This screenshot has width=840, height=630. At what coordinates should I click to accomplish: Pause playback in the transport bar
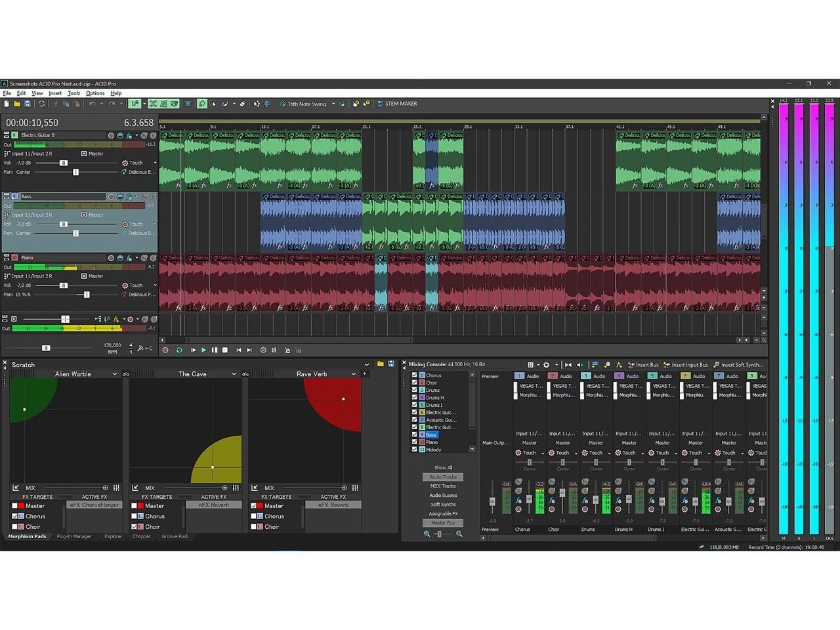tap(214, 350)
